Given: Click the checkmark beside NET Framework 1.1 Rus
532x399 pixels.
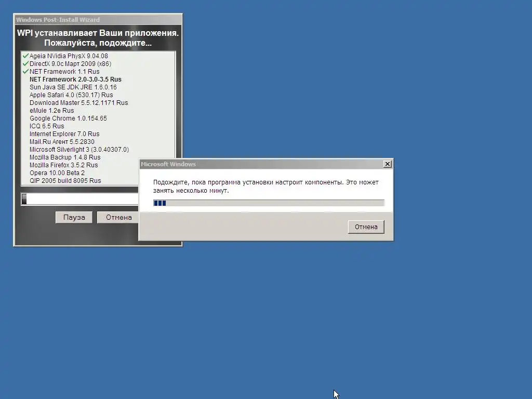Looking at the screenshot, I should pyautogui.click(x=25, y=71).
